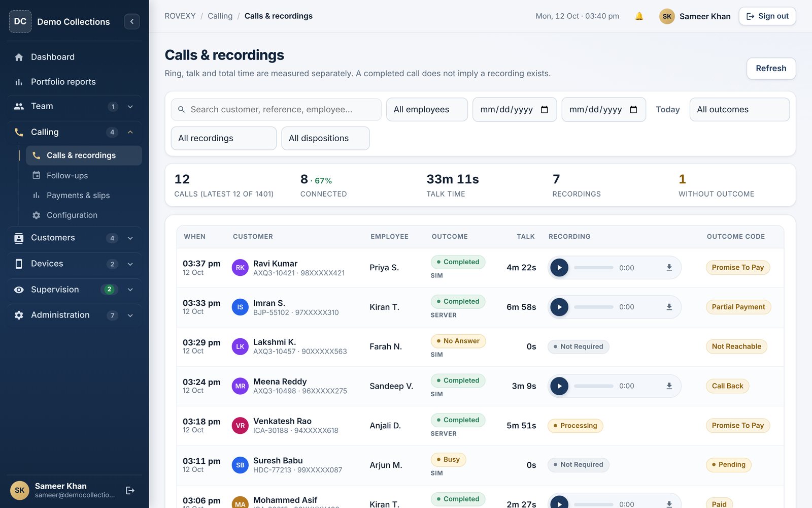This screenshot has height=508, width=812.
Task: Open the calendar picker in the first date field
Action: click(545, 110)
